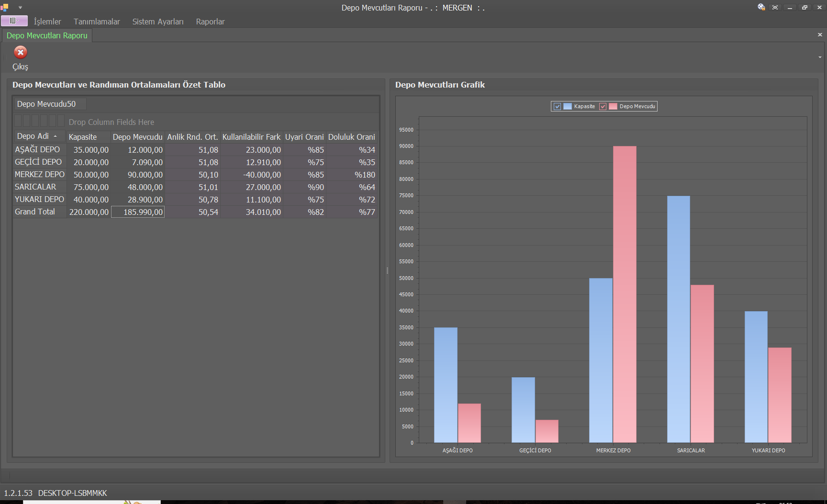The height and width of the screenshot is (504, 827).
Task: Click the Depo Mevcudu50 data field button
Action: tap(46, 104)
